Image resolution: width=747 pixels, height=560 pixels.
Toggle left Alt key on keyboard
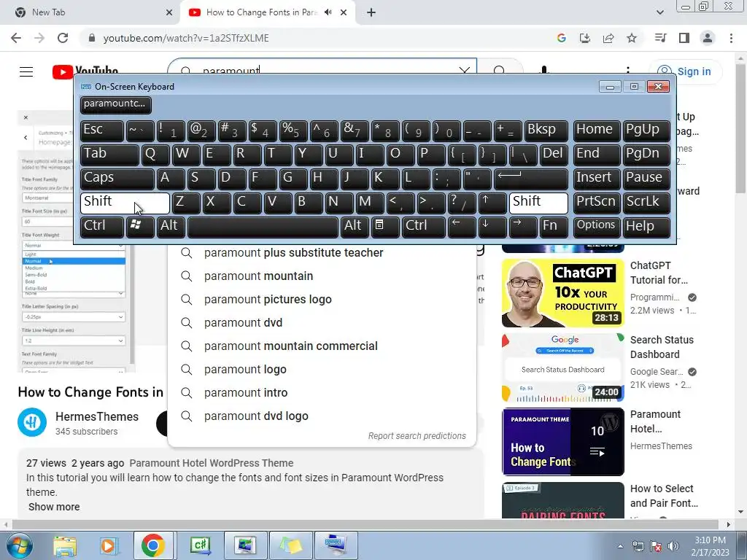pyautogui.click(x=171, y=226)
